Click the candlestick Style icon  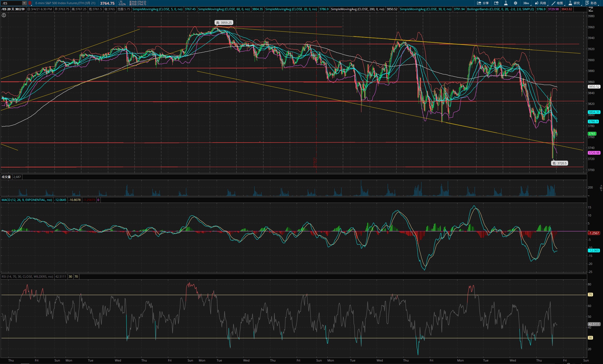click(x=537, y=3)
